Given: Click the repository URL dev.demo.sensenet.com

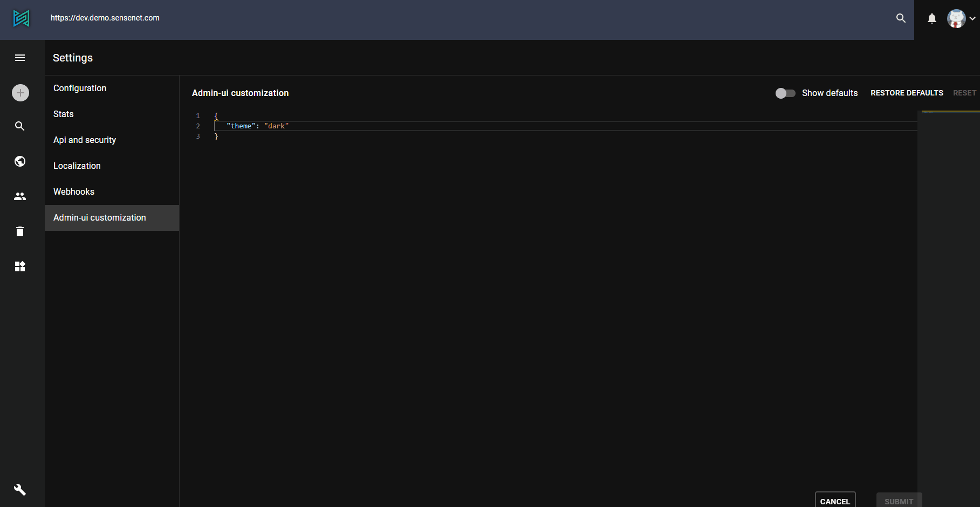Looking at the screenshot, I should 105,18.
